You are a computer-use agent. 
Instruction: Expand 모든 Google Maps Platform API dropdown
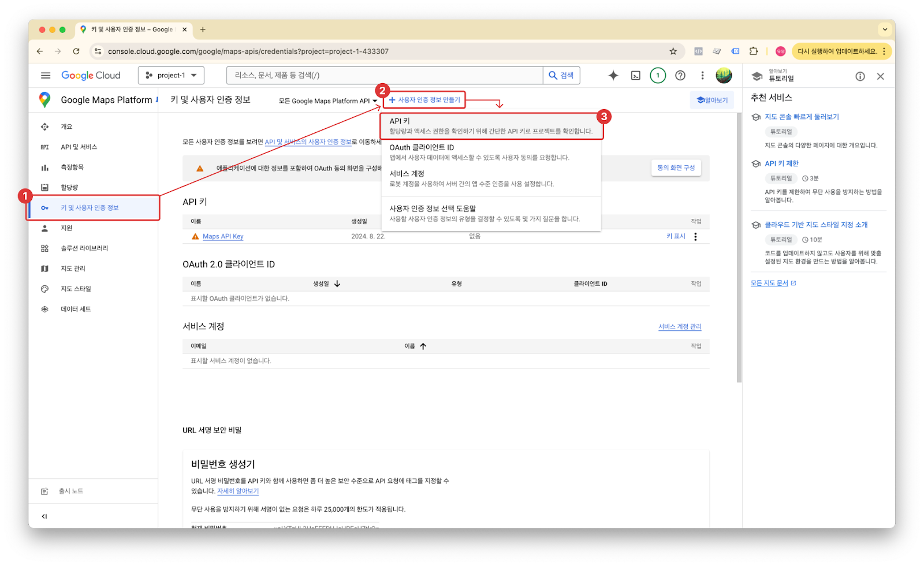pos(328,101)
